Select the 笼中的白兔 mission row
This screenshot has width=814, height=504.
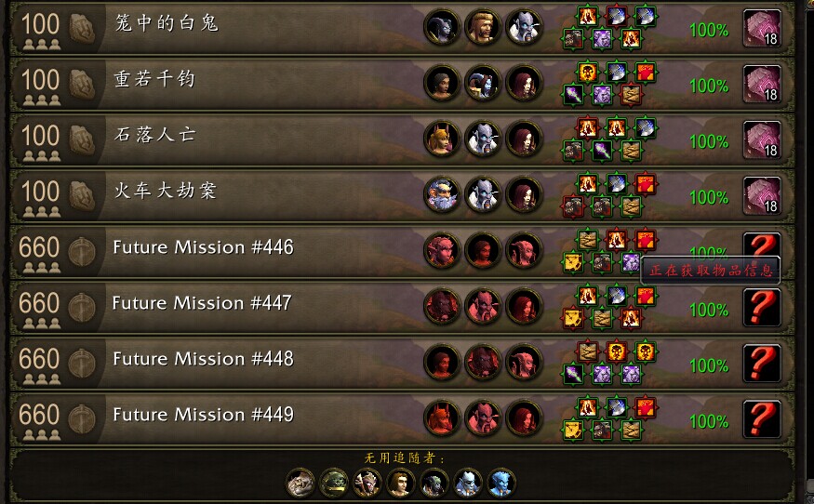401,28
